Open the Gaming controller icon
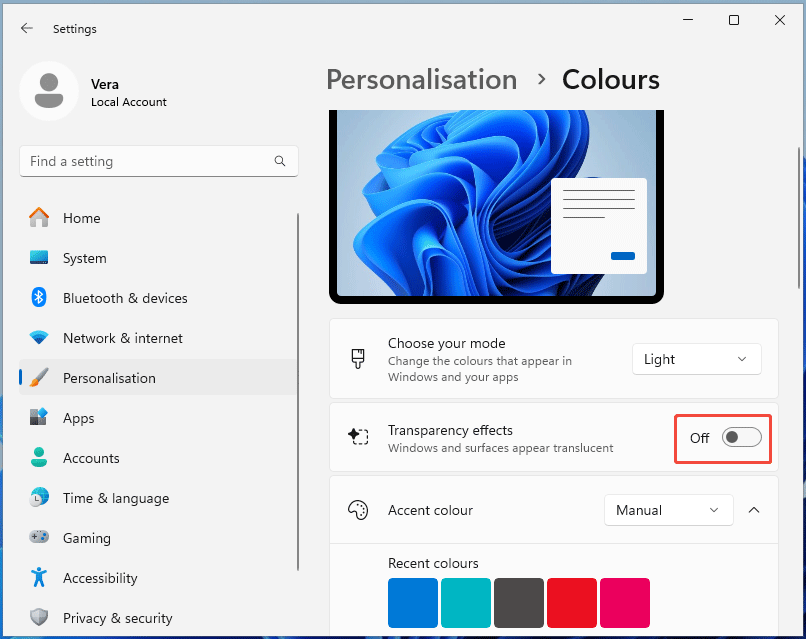Image resolution: width=806 pixels, height=639 pixels. (40, 538)
